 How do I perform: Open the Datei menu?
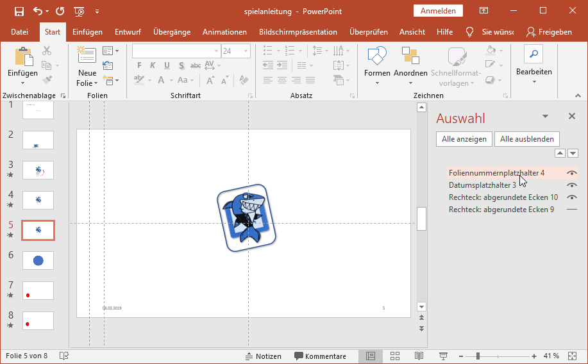(x=19, y=32)
